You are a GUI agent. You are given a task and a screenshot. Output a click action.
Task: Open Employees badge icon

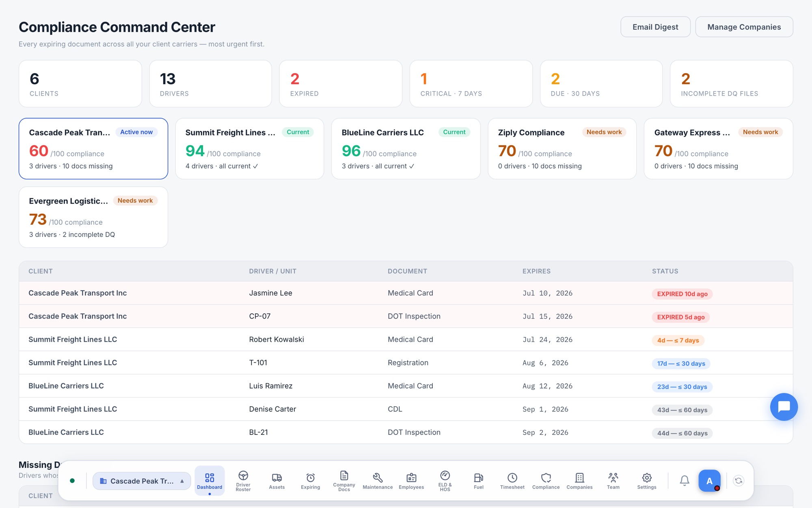tap(411, 478)
